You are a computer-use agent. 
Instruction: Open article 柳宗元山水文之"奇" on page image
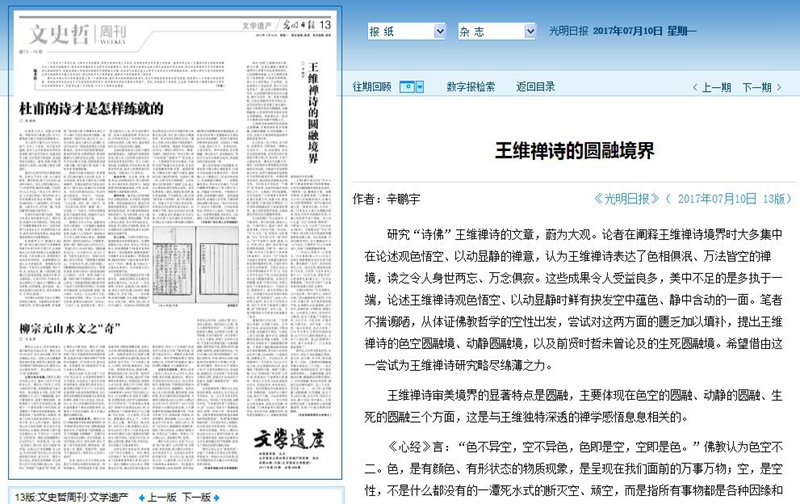coord(70,328)
